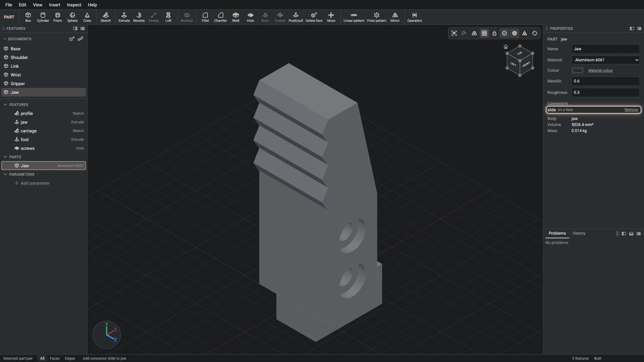Open the Insert menu

click(x=55, y=5)
